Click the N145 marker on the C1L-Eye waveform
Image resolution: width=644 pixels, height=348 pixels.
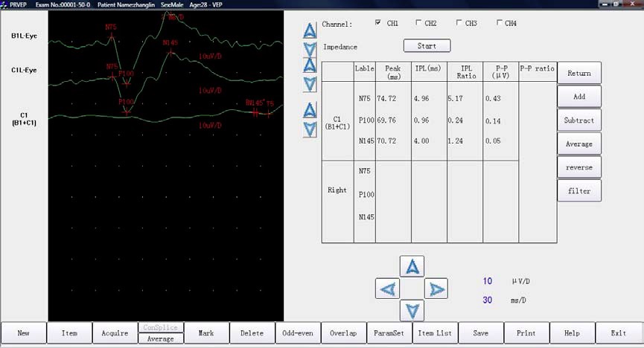[170, 53]
